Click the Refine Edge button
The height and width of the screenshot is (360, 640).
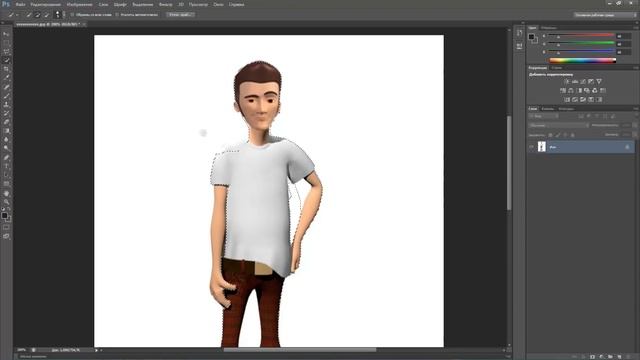[x=180, y=15]
